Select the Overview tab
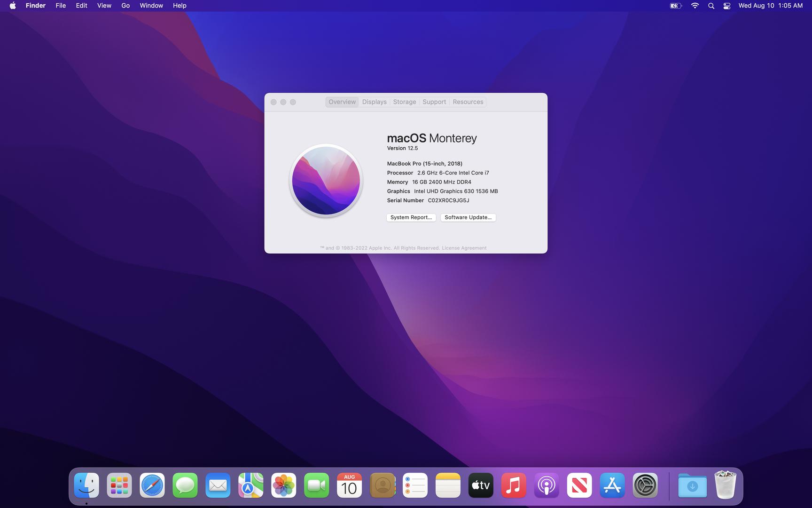This screenshot has width=812, height=508. point(342,102)
